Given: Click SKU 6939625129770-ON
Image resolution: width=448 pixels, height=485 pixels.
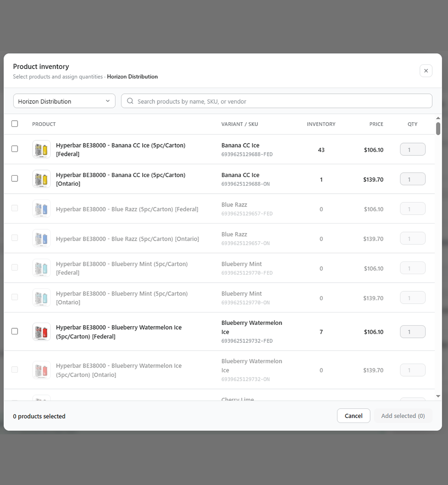Looking at the screenshot, I should pyautogui.click(x=246, y=303).
